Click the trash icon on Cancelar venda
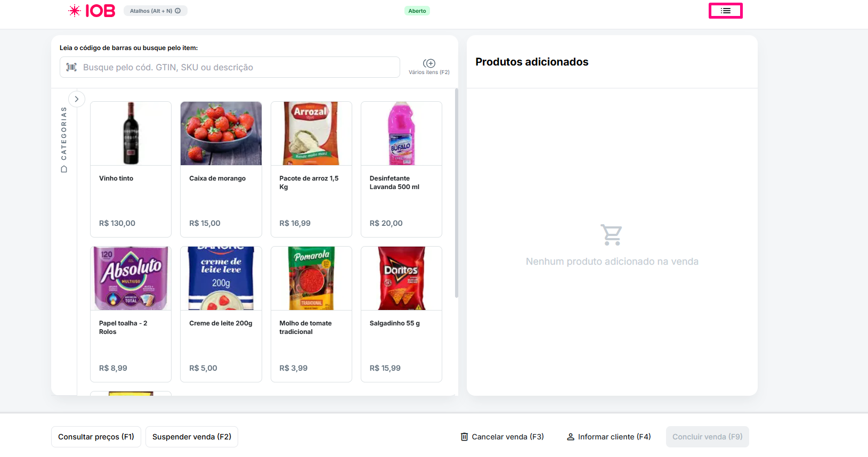 point(464,437)
